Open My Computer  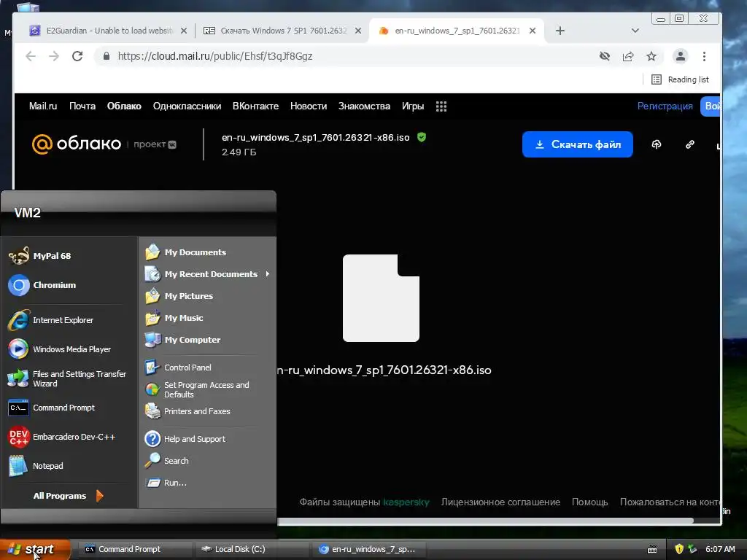tap(182, 340)
